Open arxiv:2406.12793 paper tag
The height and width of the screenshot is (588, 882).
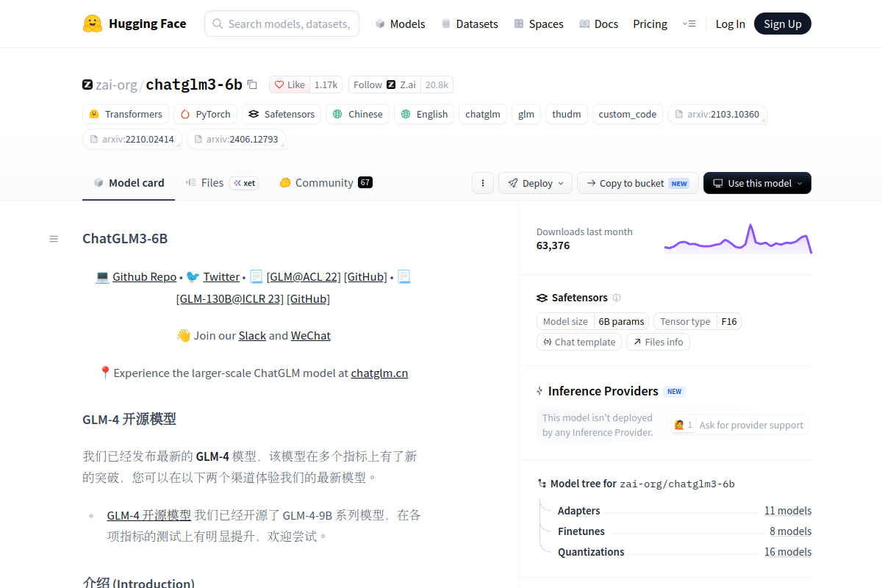click(236, 139)
